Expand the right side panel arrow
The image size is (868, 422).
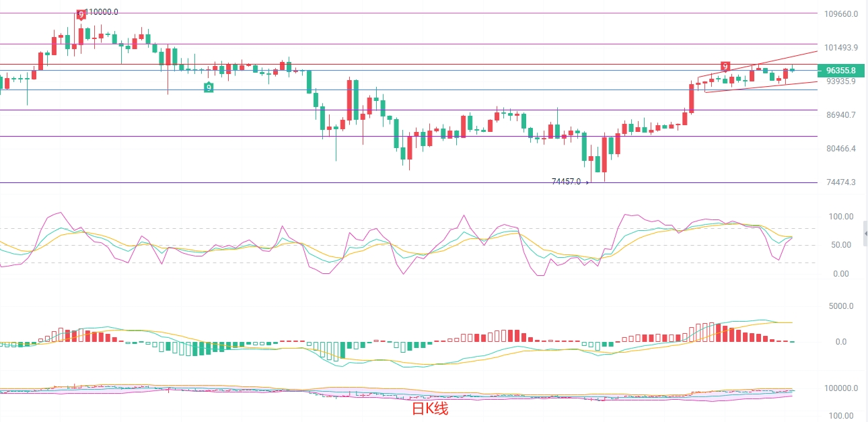tap(865, 234)
